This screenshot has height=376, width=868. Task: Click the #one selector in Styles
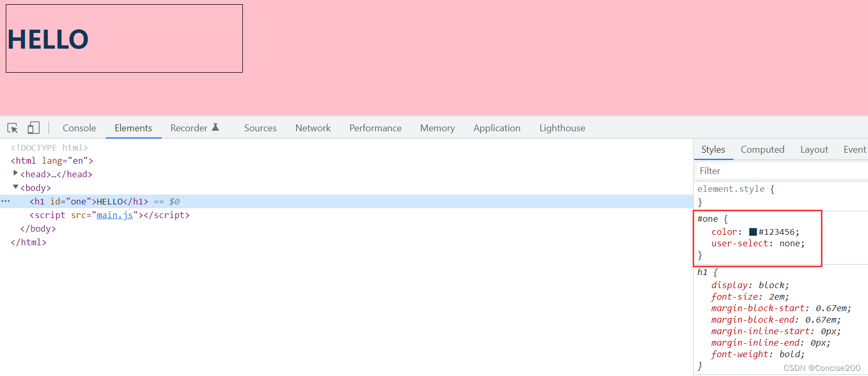pyautogui.click(x=707, y=219)
